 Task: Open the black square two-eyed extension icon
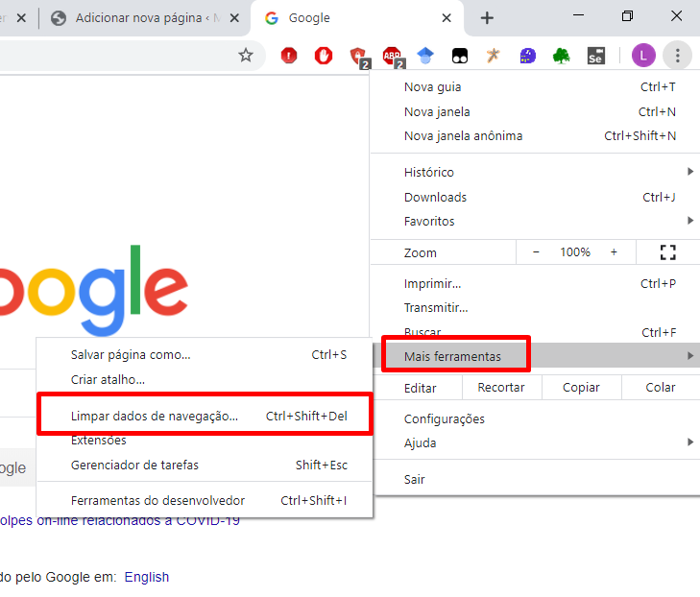click(460, 56)
